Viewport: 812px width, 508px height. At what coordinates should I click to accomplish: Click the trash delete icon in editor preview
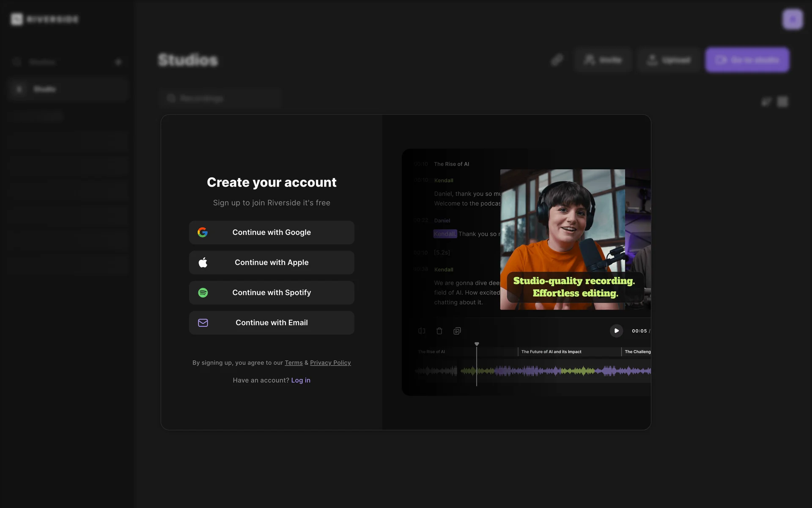coord(439,331)
